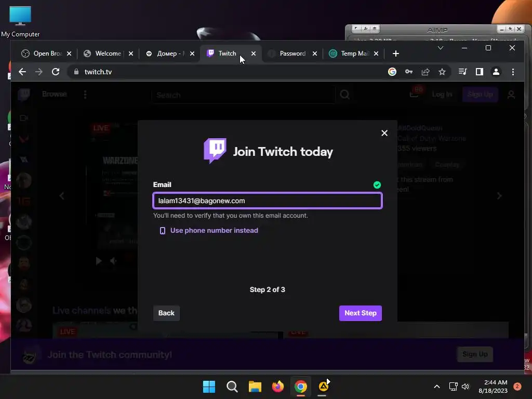Screen dimensions: 532x399
Task: Click volume speaker icon in system tray
Action: (x=465, y=387)
